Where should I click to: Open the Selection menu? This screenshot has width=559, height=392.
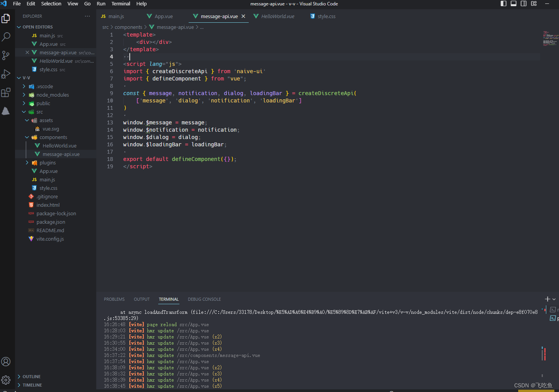pyautogui.click(x=51, y=3)
